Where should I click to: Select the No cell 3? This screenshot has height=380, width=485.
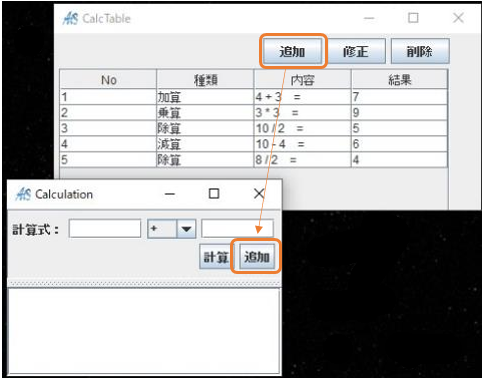(108, 128)
